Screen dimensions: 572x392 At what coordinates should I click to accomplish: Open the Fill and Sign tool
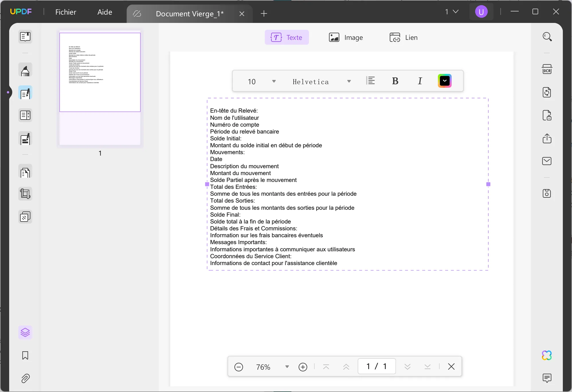tap(25, 139)
